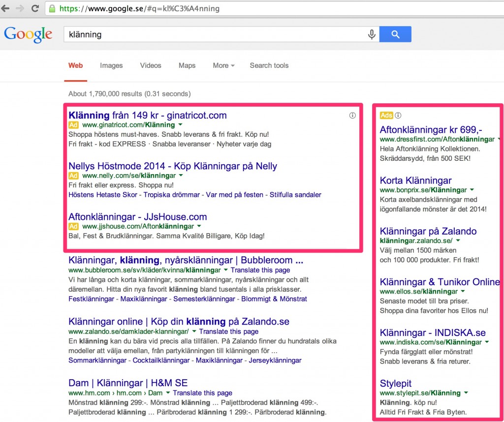This screenshot has height=422, width=504.
Task: Open Nellys Höstmode 2014 ad link
Action: click(x=173, y=166)
